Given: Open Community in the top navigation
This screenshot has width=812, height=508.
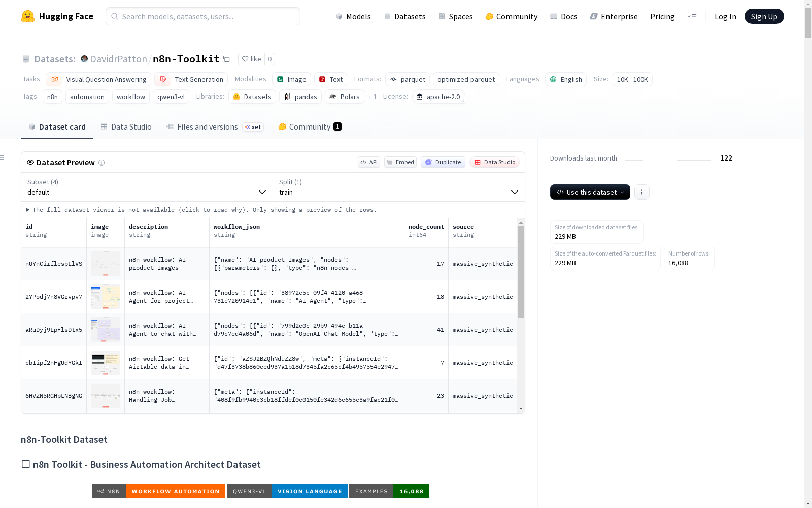Looking at the screenshot, I should click(512, 16).
